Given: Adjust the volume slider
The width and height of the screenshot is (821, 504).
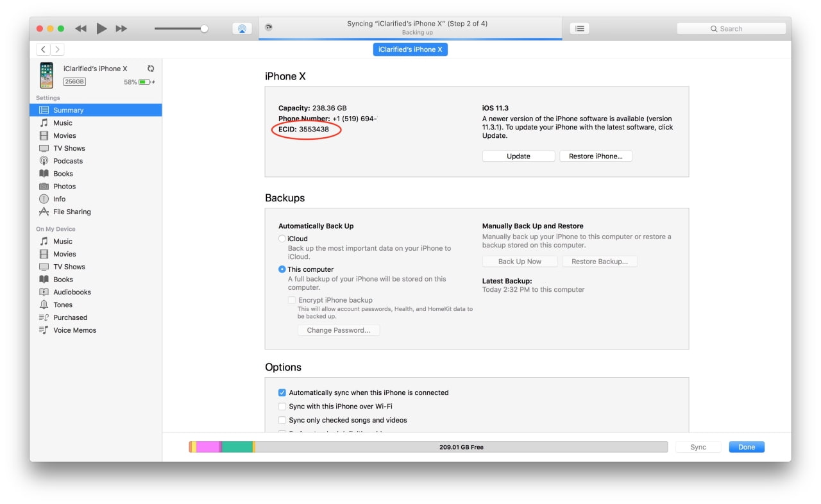Looking at the screenshot, I should [205, 28].
